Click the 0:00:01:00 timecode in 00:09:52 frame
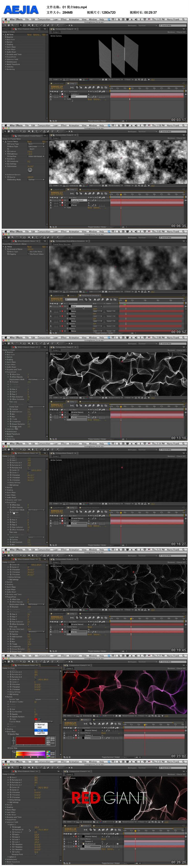The height and width of the screenshot is (868, 189). (x=57, y=299)
